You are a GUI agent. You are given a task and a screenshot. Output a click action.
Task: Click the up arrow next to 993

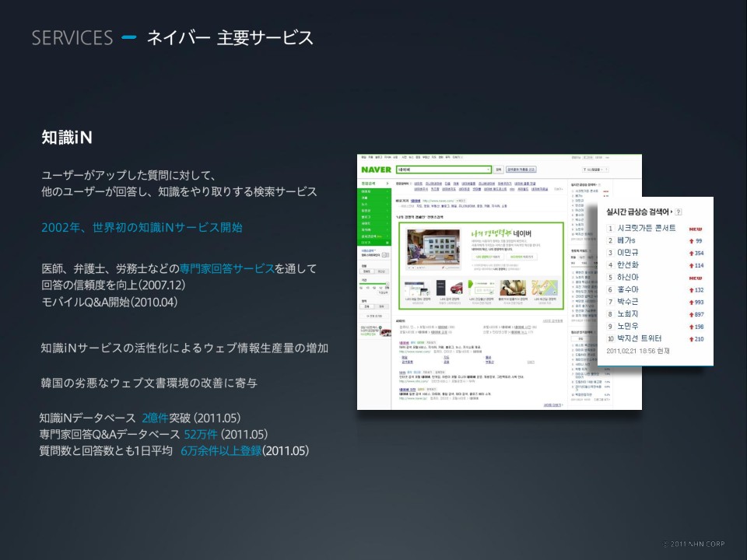691,303
